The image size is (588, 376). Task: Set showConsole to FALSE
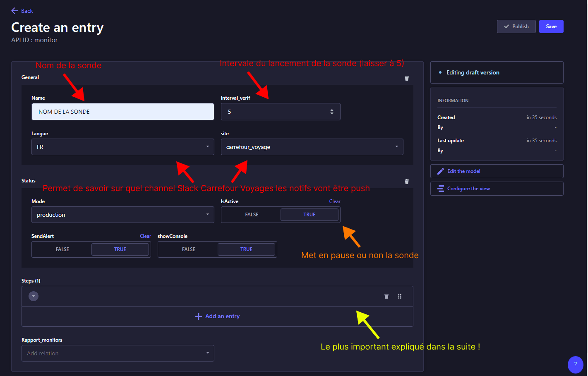[188, 249]
